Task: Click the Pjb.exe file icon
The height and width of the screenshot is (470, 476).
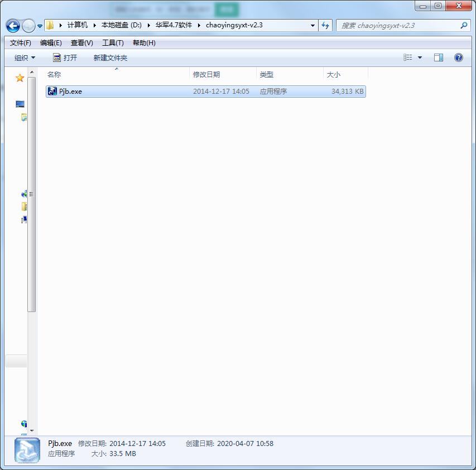Action: (x=52, y=91)
